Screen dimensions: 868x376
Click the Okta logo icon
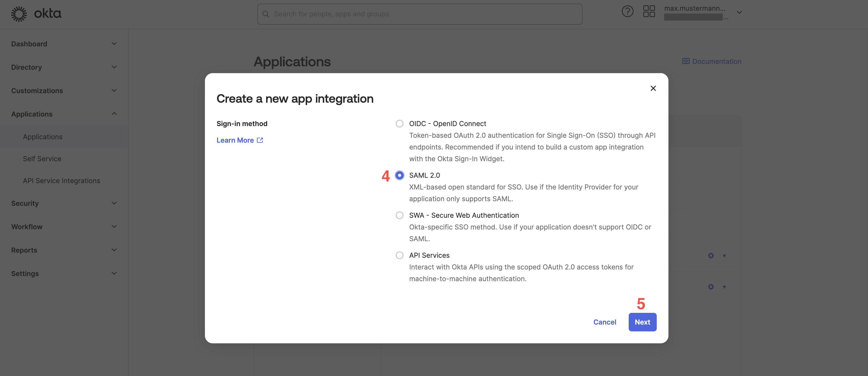point(19,14)
